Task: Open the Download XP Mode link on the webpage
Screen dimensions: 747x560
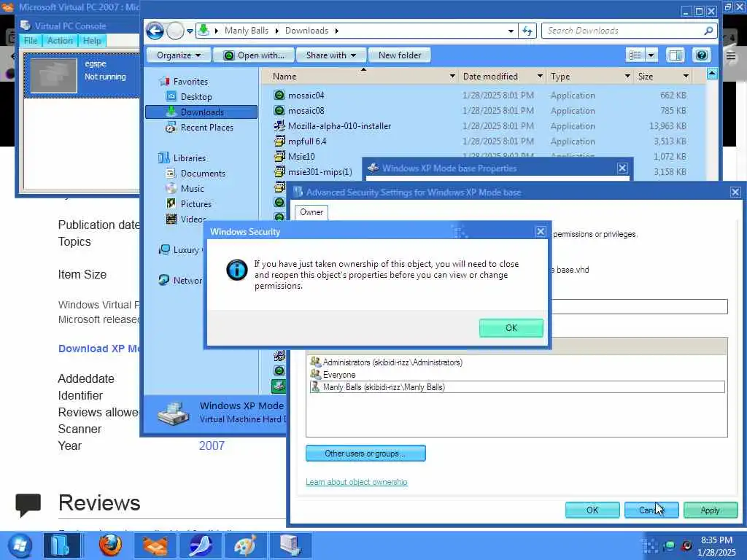Action: [x=99, y=349]
